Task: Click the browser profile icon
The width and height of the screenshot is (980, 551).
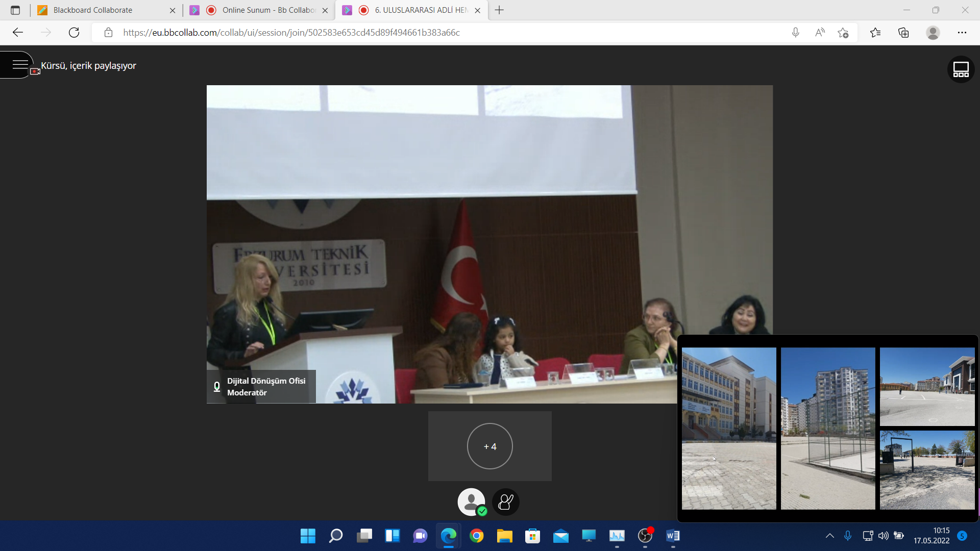Action: (933, 33)
